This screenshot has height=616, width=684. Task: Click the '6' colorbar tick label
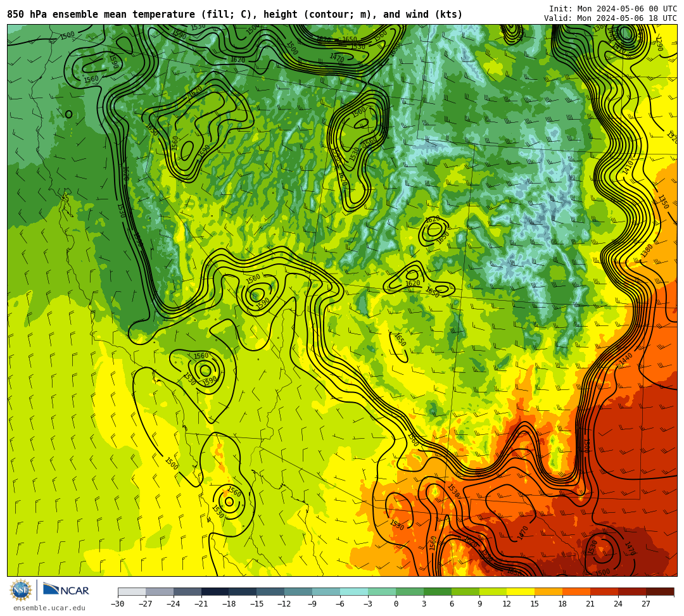pyautogui.click(x=452, y=604)
